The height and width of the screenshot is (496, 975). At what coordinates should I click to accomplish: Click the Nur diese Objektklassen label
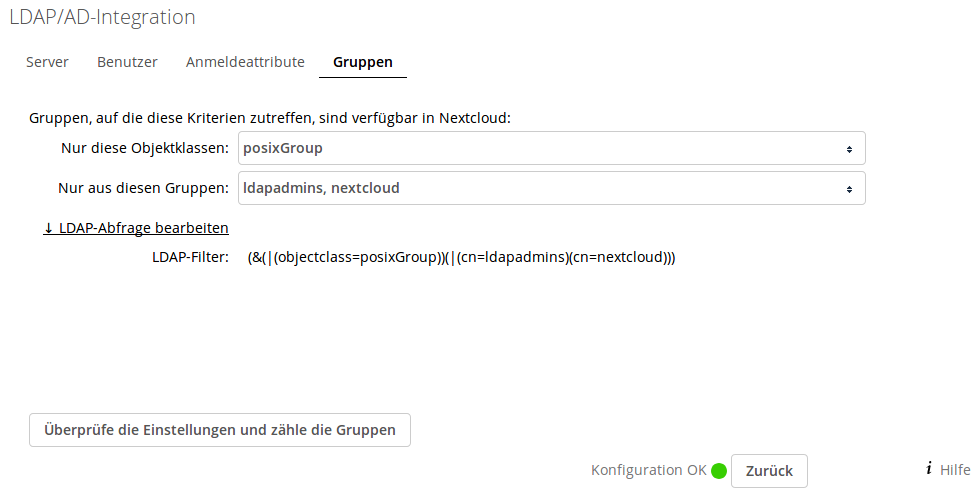[x=144, y=148]
